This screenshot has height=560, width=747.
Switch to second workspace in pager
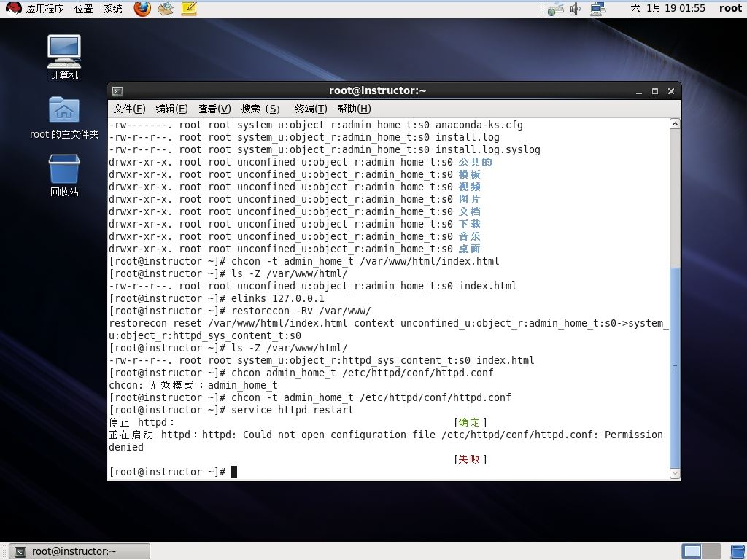(711, 551)
